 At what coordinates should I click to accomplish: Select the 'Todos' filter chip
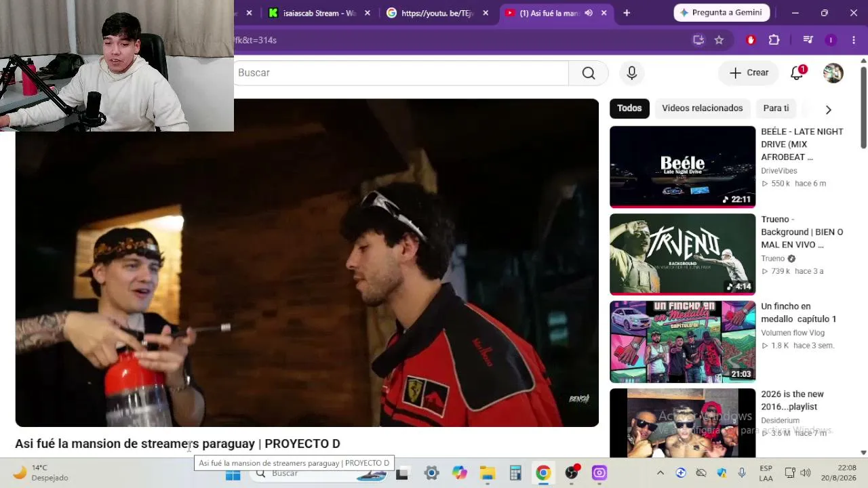(x=629, y=108)
